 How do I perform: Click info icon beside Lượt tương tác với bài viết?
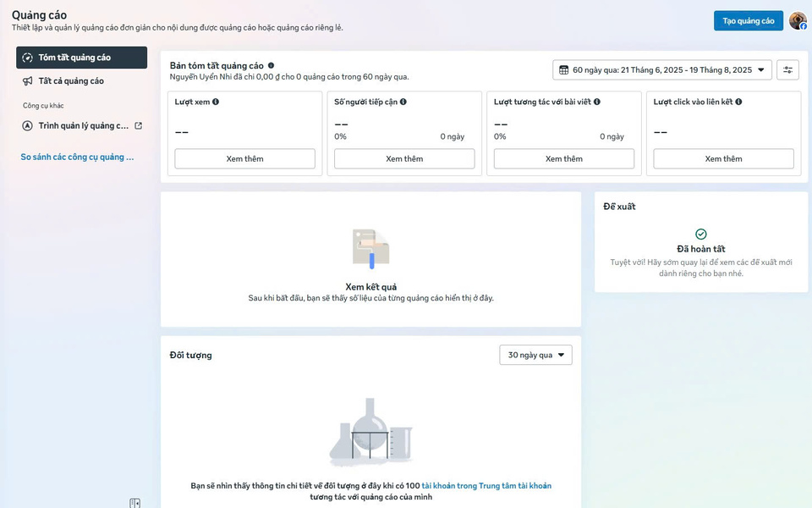coord(597,102)
